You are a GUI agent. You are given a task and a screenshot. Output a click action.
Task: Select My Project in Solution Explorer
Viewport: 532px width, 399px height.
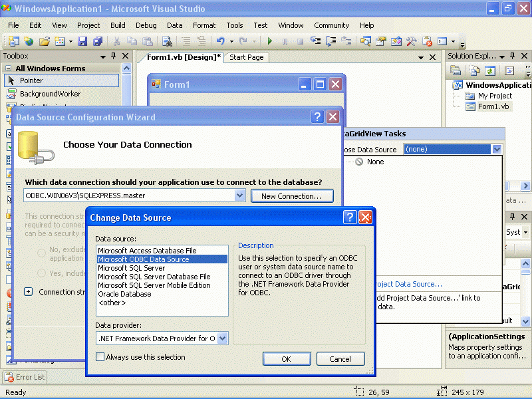point(495,96)
